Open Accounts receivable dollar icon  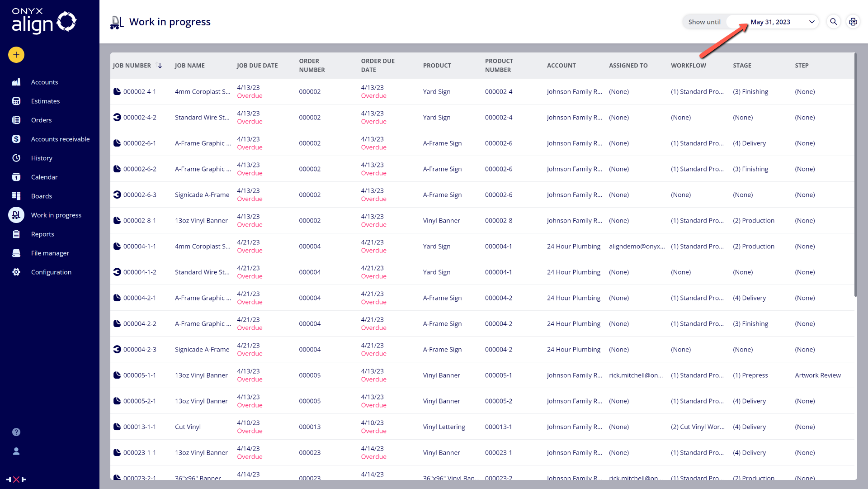(16, 139)
